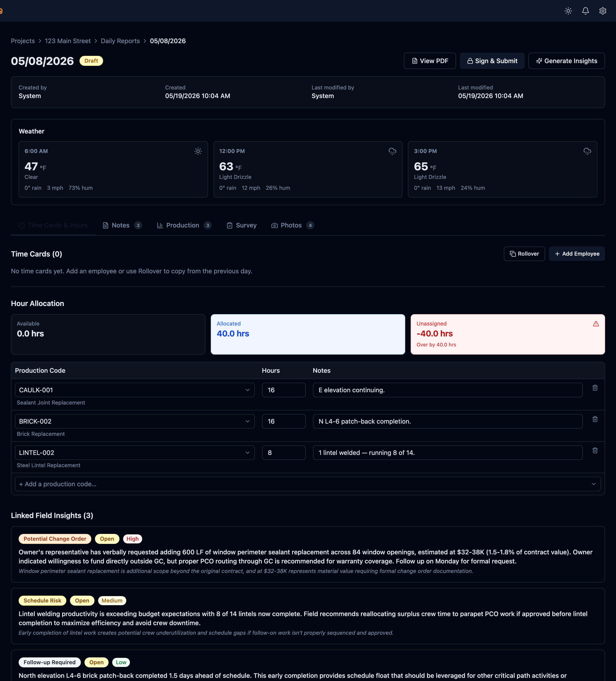Edit hours field for BRICK-002

point(284,421)
